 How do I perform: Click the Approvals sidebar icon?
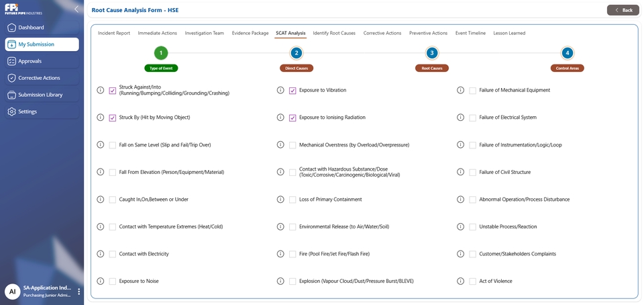pyautogui.click(x=11, y=61)
